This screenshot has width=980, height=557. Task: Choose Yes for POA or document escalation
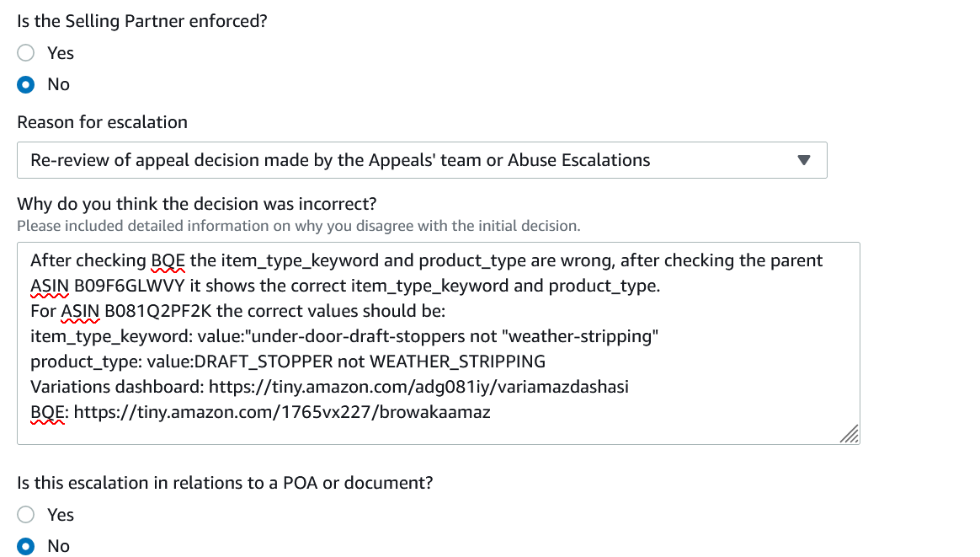click(x=25, y=515)
